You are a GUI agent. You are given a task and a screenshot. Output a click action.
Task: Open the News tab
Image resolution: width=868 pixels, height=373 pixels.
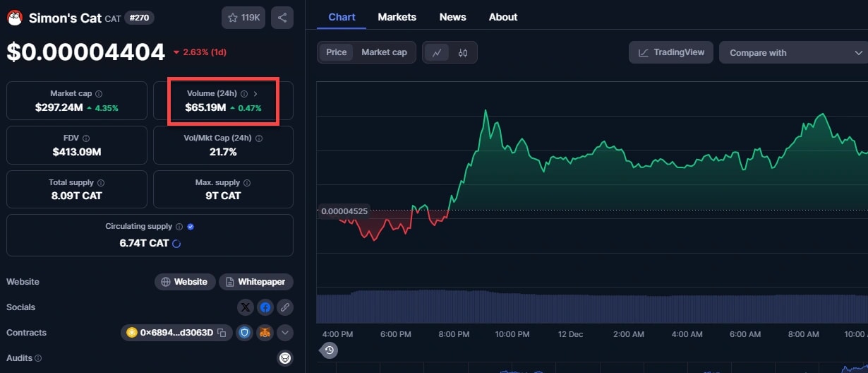(452, 17)
